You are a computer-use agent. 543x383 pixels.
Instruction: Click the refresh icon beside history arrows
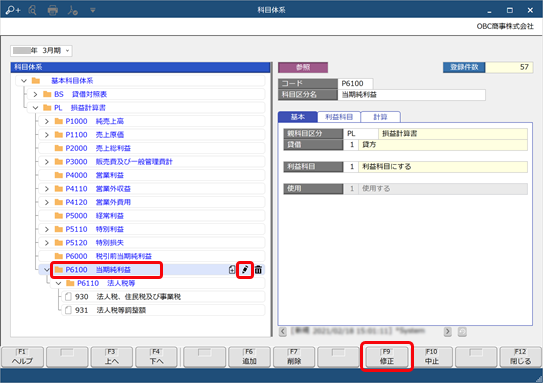click(462, 332)
